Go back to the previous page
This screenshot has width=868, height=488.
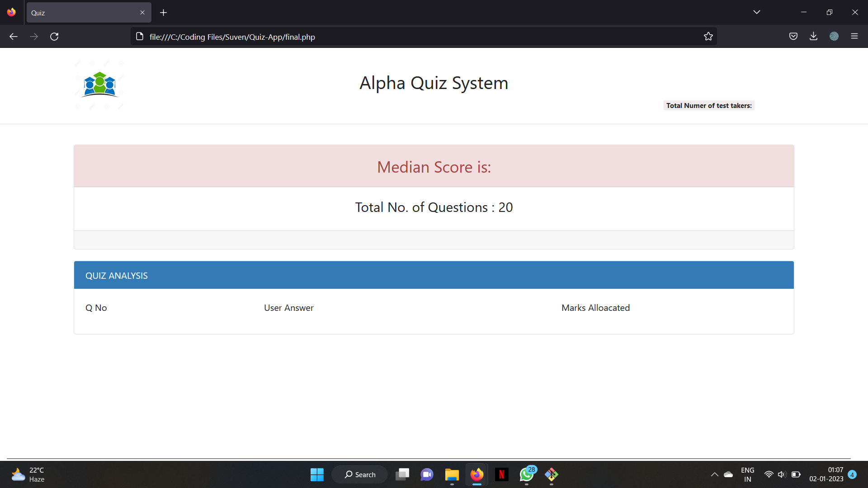point(13,36)
